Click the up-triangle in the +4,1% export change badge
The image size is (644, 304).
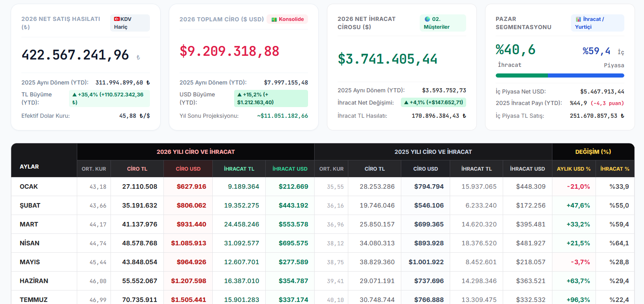click(x=406, y=103)
